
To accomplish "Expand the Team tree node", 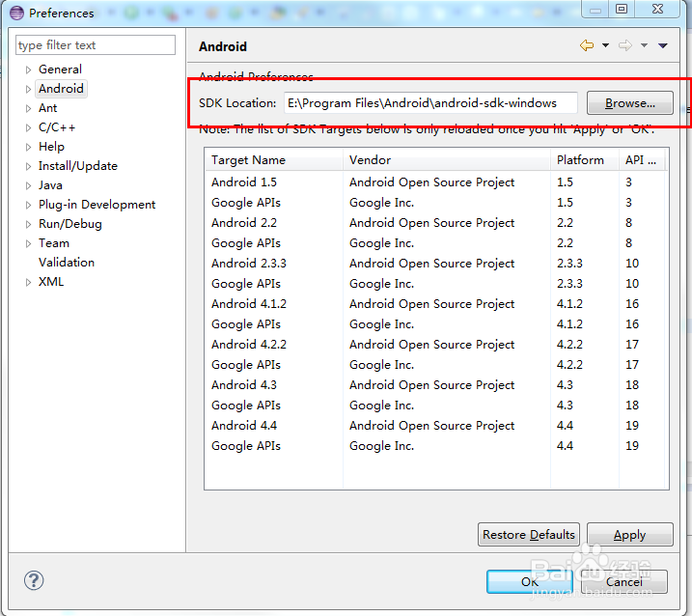I will [28, 243].
